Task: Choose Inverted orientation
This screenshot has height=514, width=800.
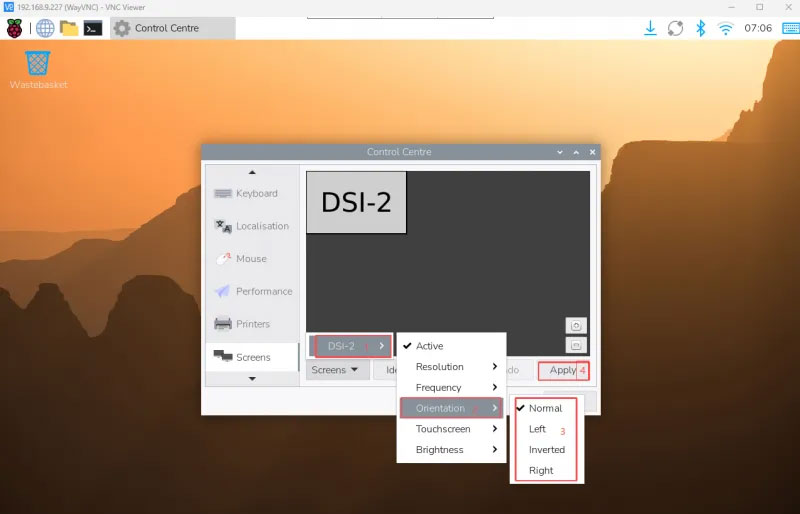Action: [x=546, y=450]
